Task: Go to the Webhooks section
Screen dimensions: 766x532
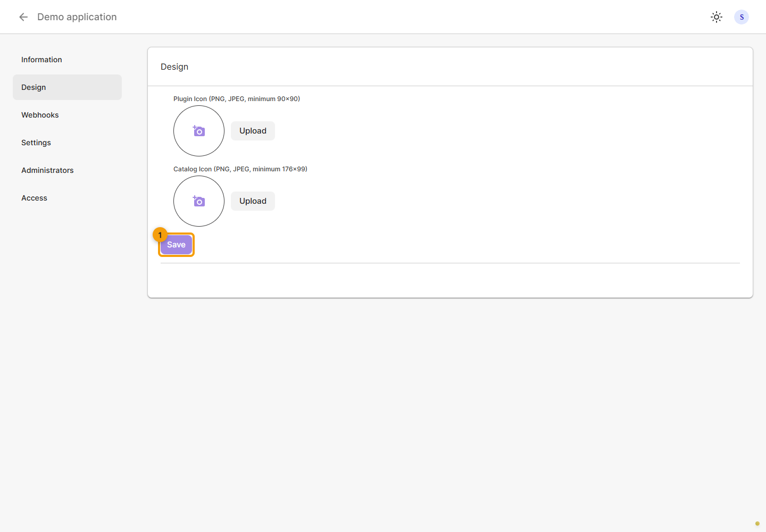Action: pos(67,115)
